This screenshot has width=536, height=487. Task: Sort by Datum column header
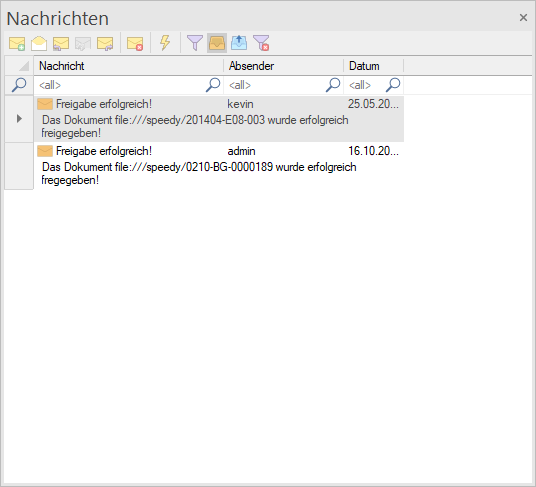point(373,66)
